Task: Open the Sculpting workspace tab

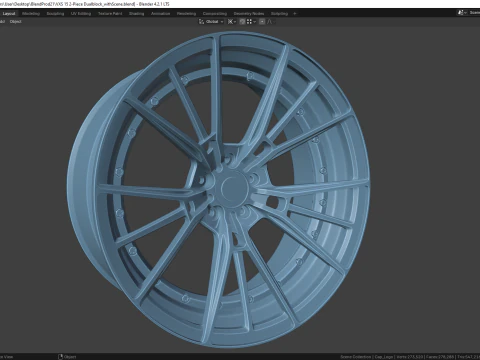Action: (x=55, y=14)
